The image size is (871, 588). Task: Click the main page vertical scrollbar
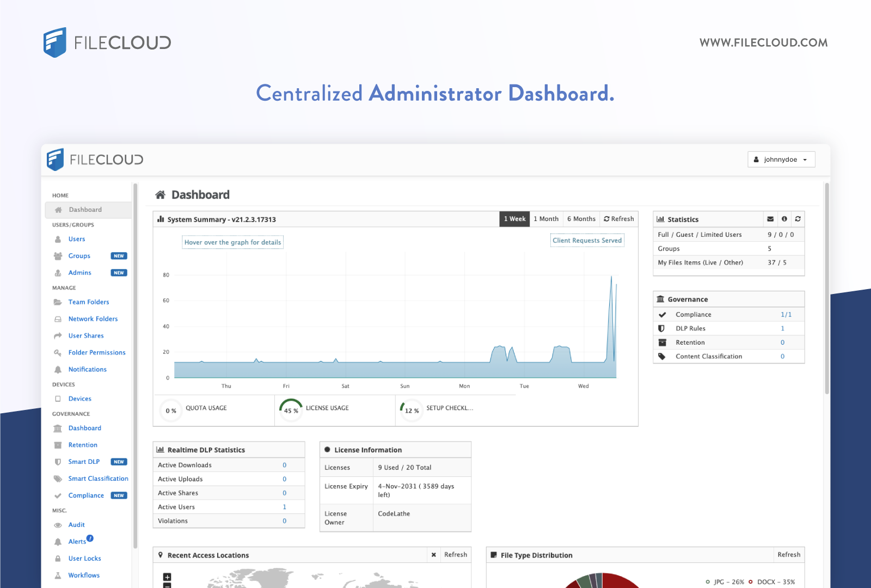coord(827,289)
